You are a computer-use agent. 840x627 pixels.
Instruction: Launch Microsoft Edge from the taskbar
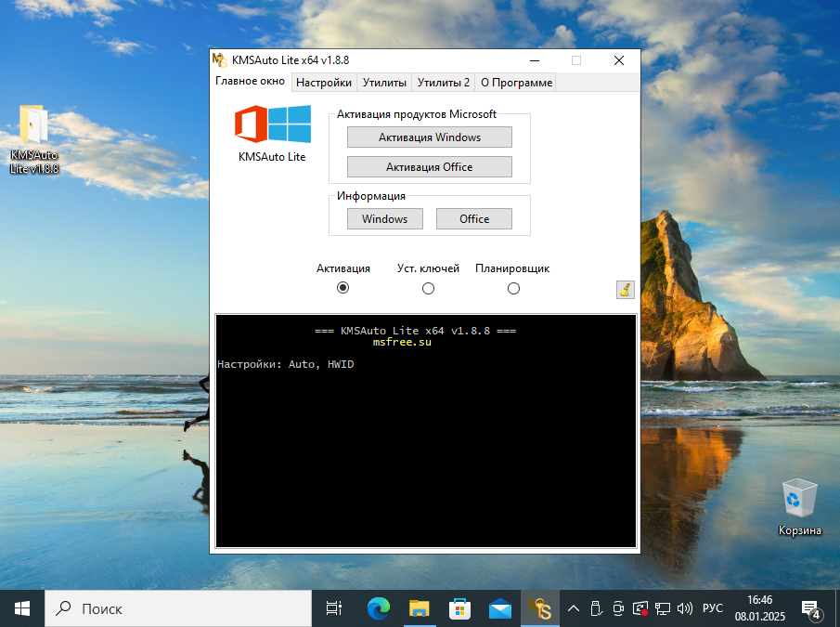(378, 608)
